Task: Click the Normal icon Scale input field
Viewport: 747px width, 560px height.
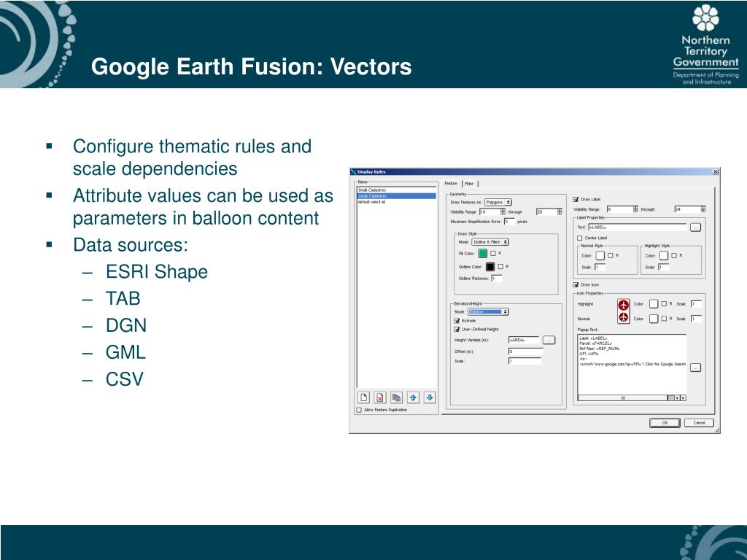Action: (x=696, y=319)
